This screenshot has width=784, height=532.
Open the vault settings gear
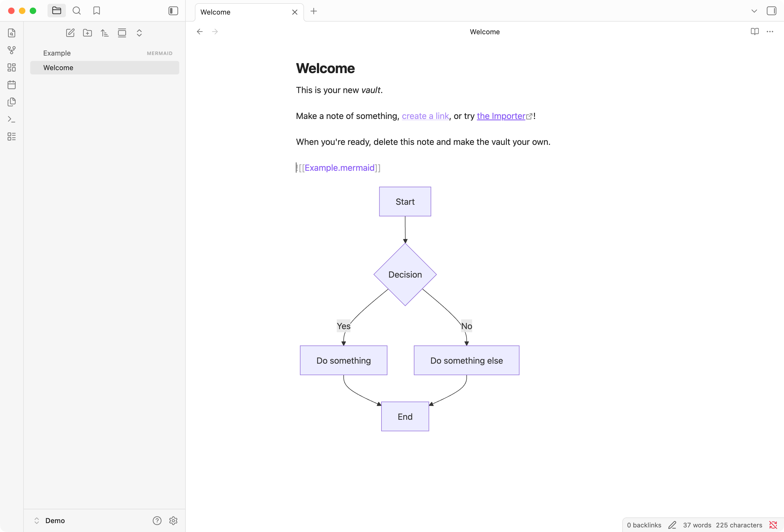click(173, 521)
